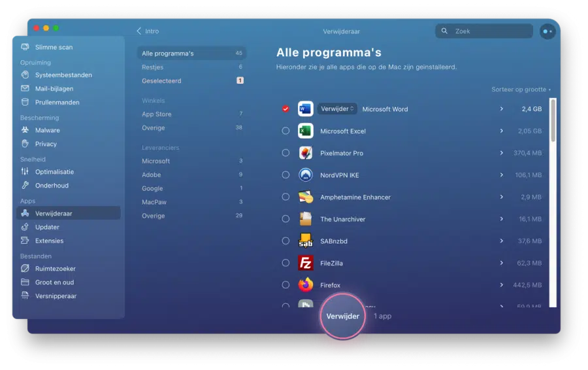Screen dimensions: 588x370
Task: Expand SABnzbd details chevron
Action: 501,241
